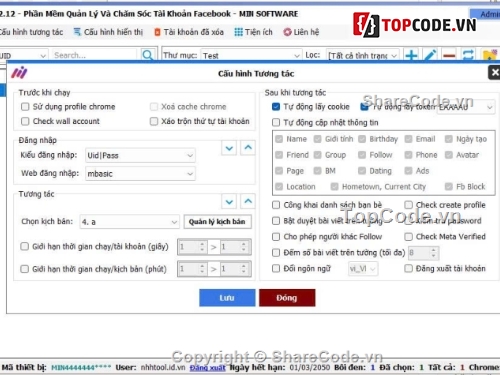
Task: Click first stepper of time per account
Action: pos(192,247)
